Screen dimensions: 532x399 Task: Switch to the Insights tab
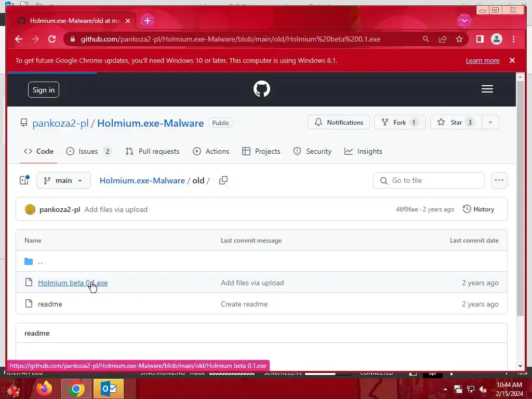(x=363, y=151)
